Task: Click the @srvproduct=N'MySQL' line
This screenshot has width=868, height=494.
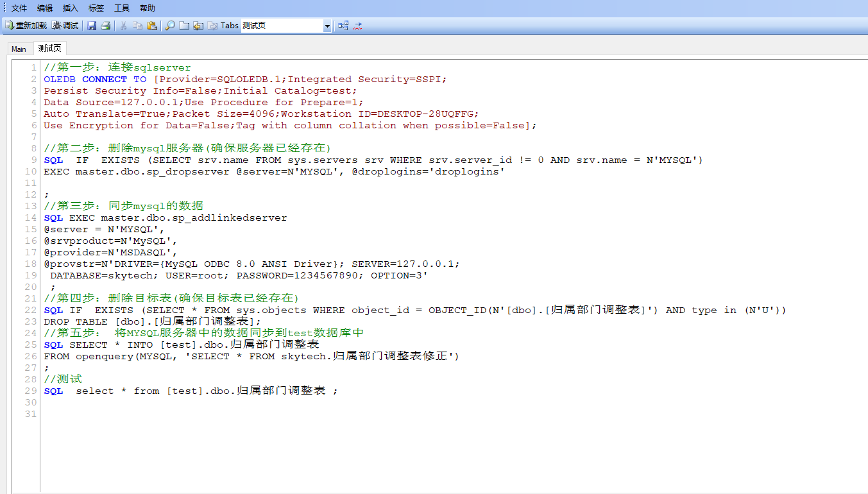Action: [110, 241]
